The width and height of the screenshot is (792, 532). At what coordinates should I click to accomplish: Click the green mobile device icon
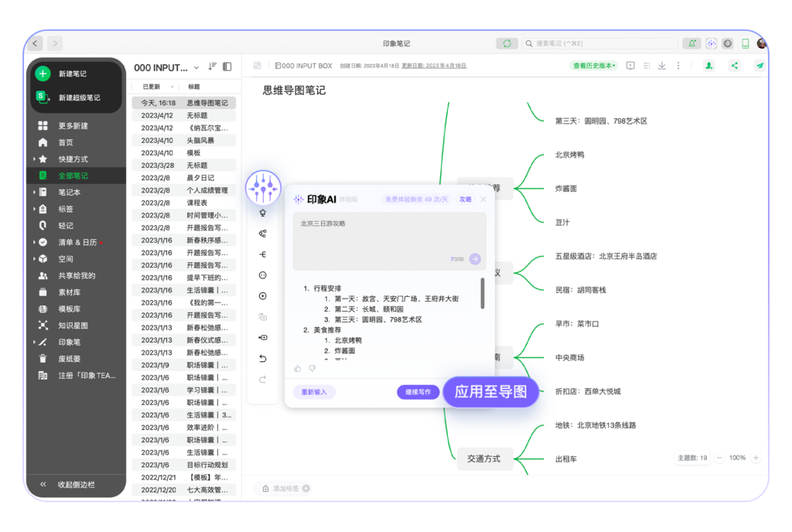[x=745, y=43]
